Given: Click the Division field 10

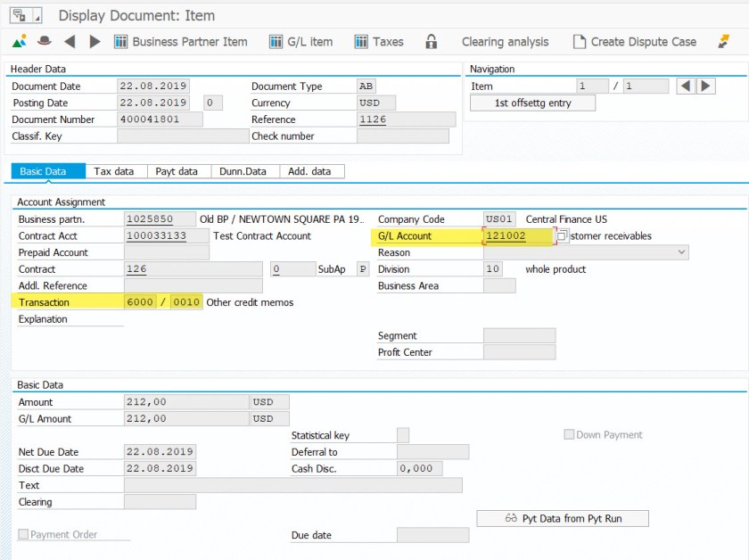Looking at the screenshot, I should click(492, 269).
